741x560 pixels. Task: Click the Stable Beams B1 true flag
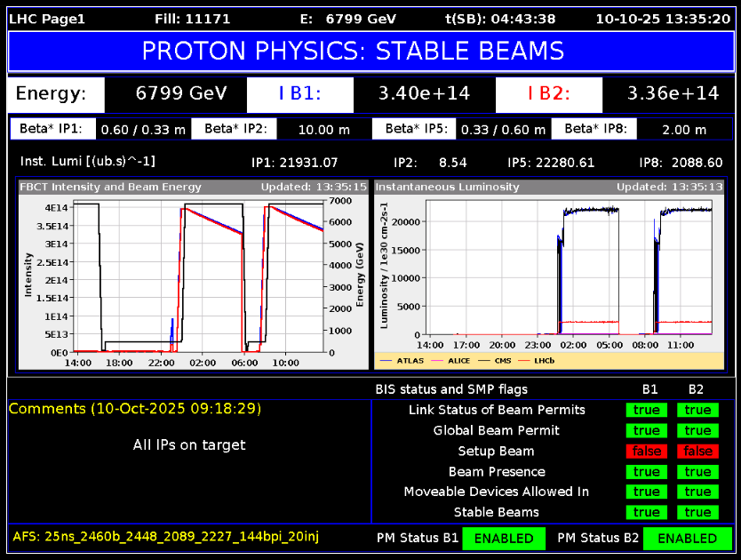pyautogui.click(x=646, y=512)
